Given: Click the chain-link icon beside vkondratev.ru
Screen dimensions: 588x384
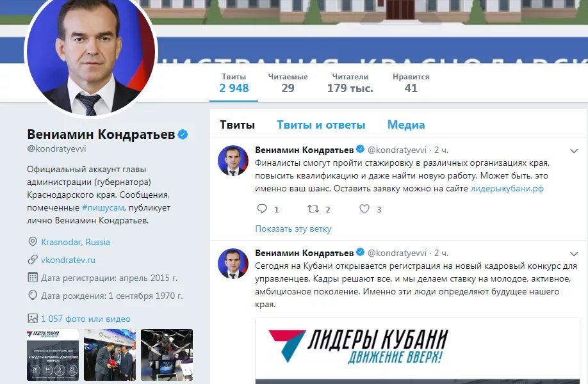Looking at the screenshot, I should click(x=33, y=259).
